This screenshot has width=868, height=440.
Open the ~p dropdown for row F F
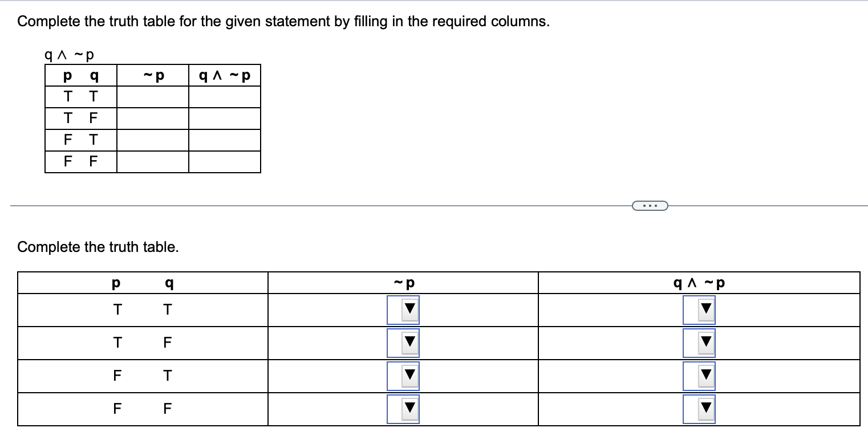[403, 408]
